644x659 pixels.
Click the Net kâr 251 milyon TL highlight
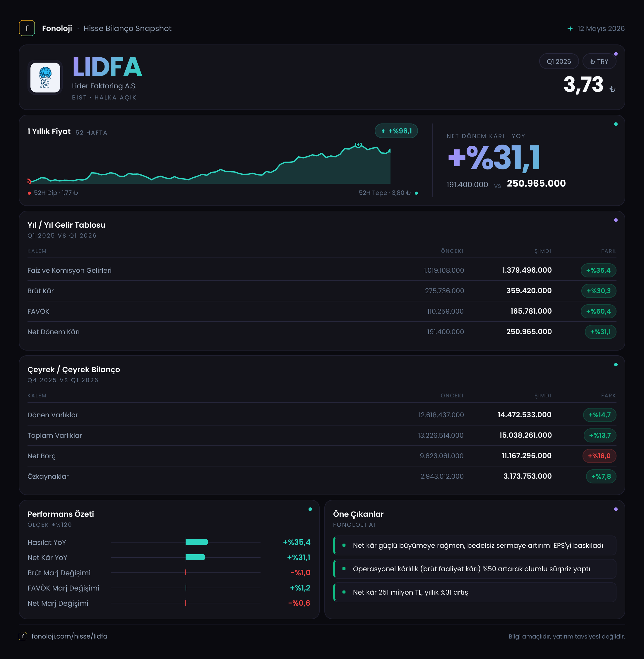click(475, 592)
